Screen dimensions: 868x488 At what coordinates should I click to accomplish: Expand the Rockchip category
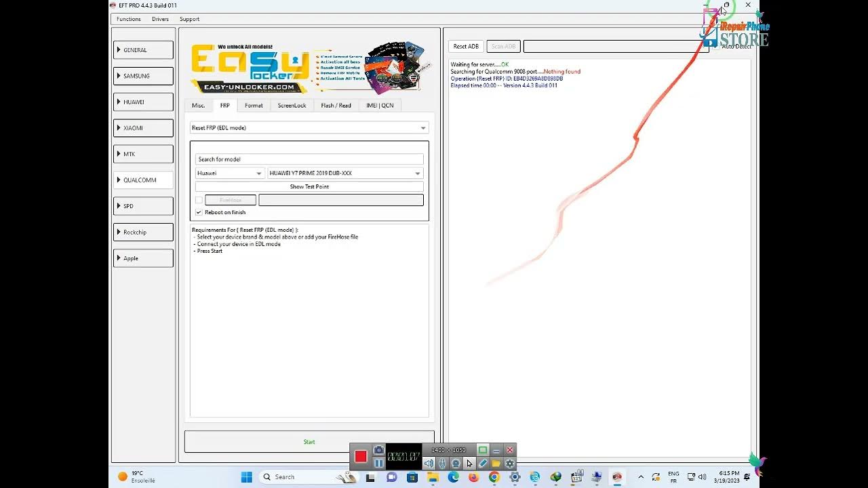coord(143,232)
